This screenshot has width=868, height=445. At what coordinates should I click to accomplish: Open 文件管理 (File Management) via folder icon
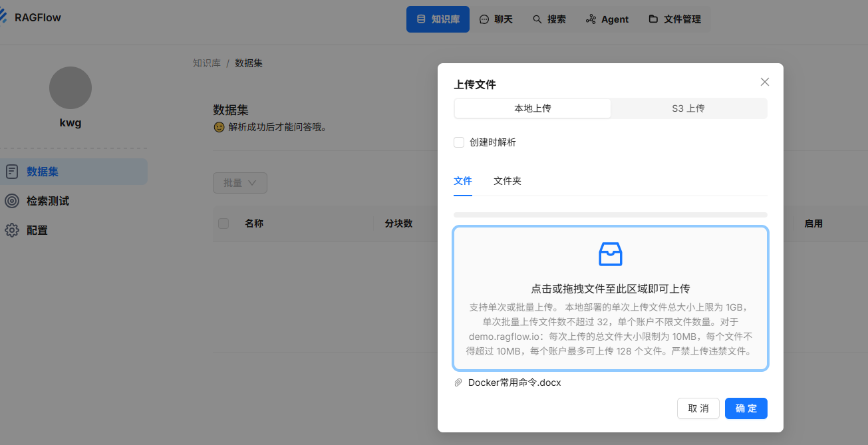click(x=654, y=19)
